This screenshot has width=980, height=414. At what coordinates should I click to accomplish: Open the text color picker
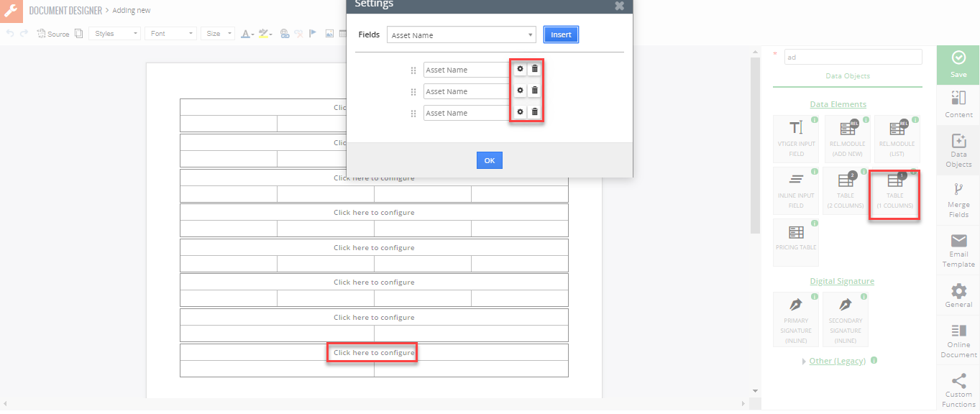coord(247,34)
